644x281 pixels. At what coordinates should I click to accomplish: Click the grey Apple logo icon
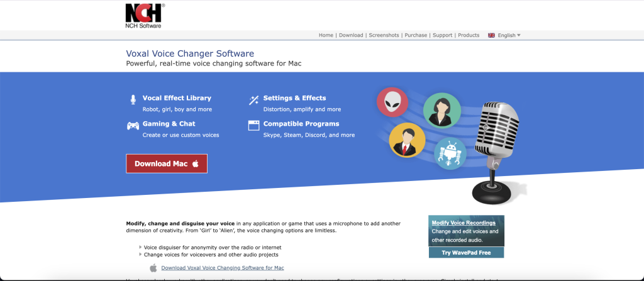point(153,268)
